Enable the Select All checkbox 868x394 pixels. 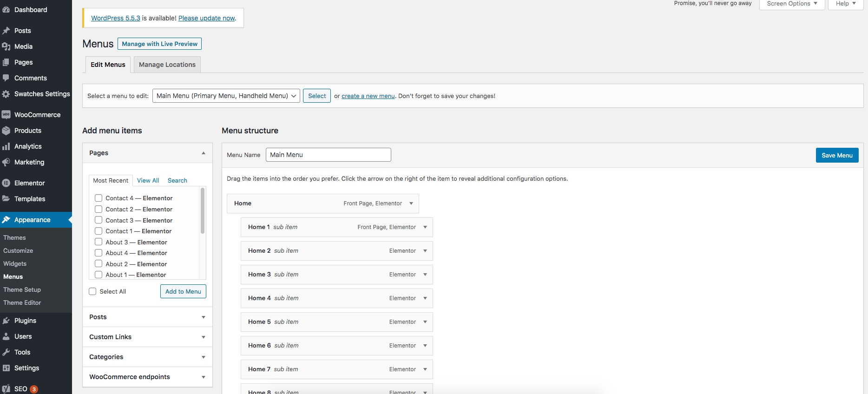92,291
